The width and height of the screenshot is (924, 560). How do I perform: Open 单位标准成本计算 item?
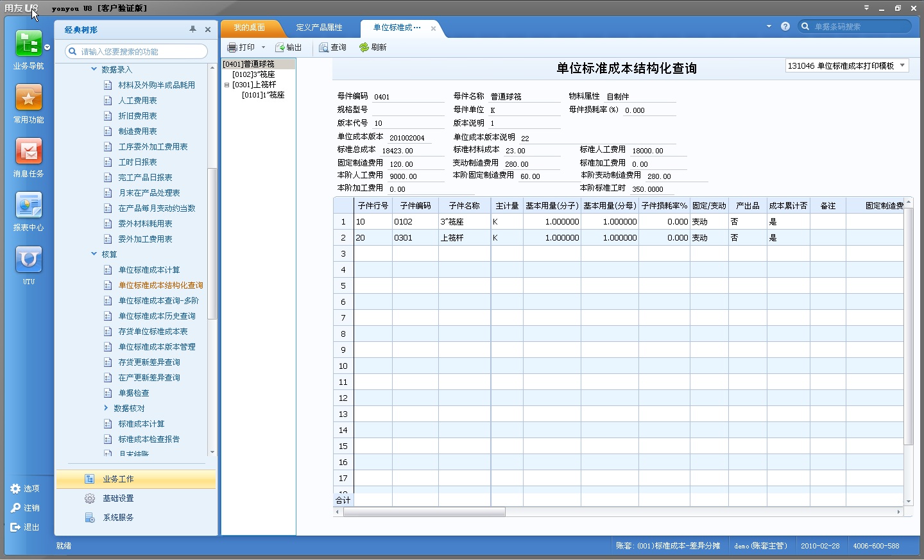point(149,269)
